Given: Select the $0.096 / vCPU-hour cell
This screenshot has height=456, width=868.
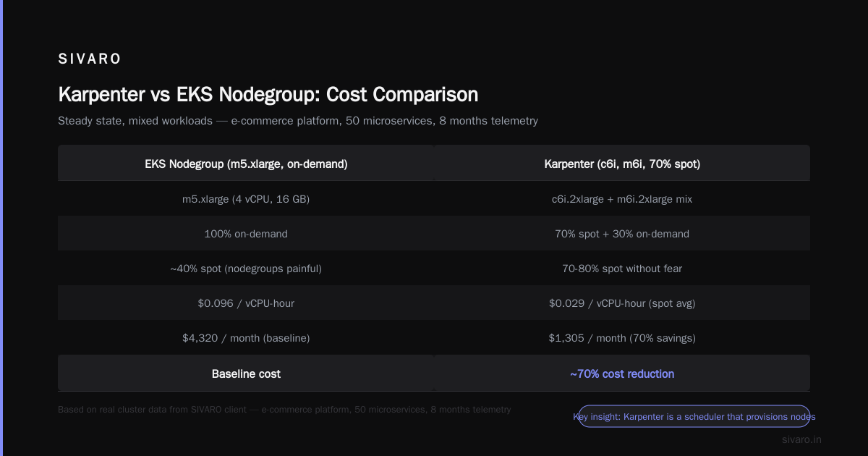Looking at the screenshot, I should tap(246, 303).
